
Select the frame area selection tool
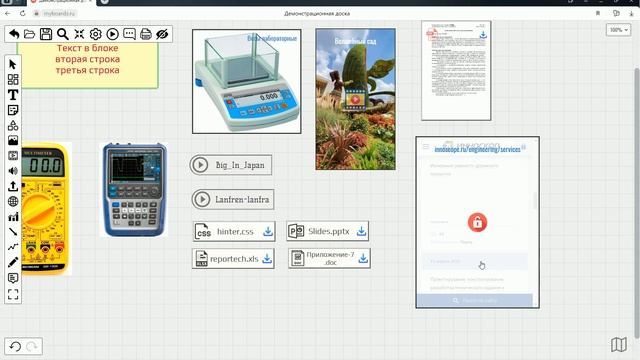click(13, 294)
